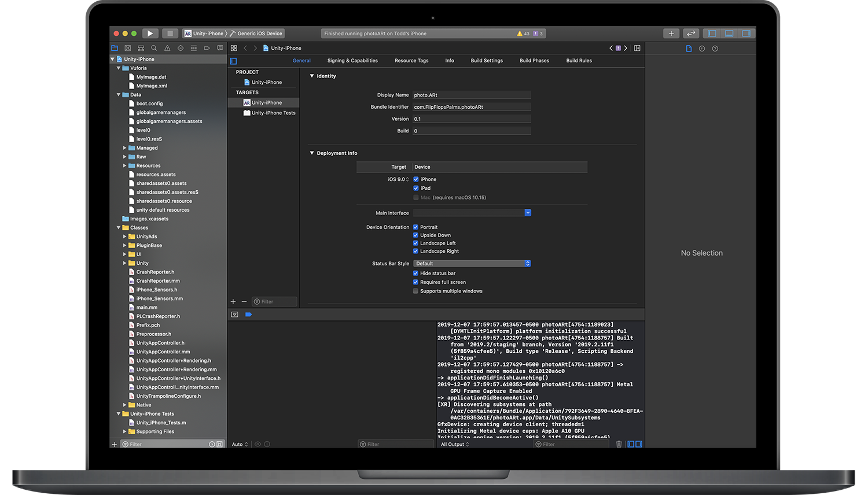Uncheck the iPad device checkbox
868x495 pixels.
(x=415, y=188)
